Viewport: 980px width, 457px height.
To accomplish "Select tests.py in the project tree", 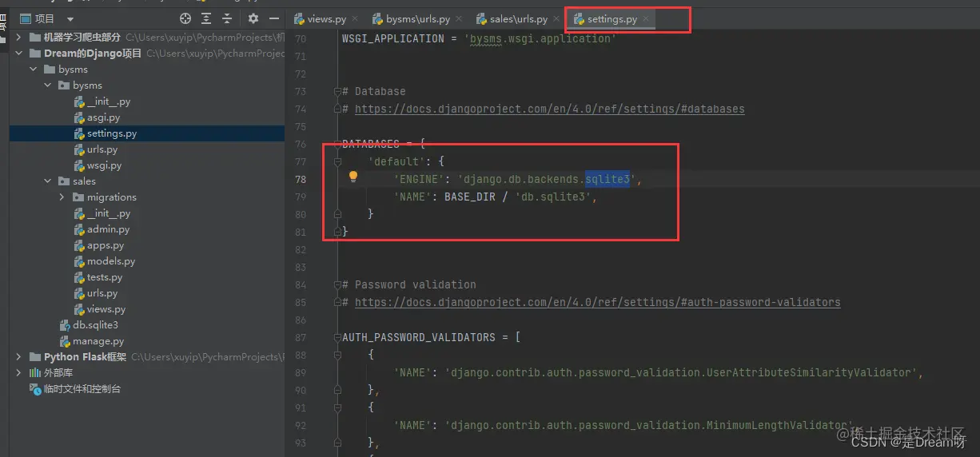I will (105, 277).
